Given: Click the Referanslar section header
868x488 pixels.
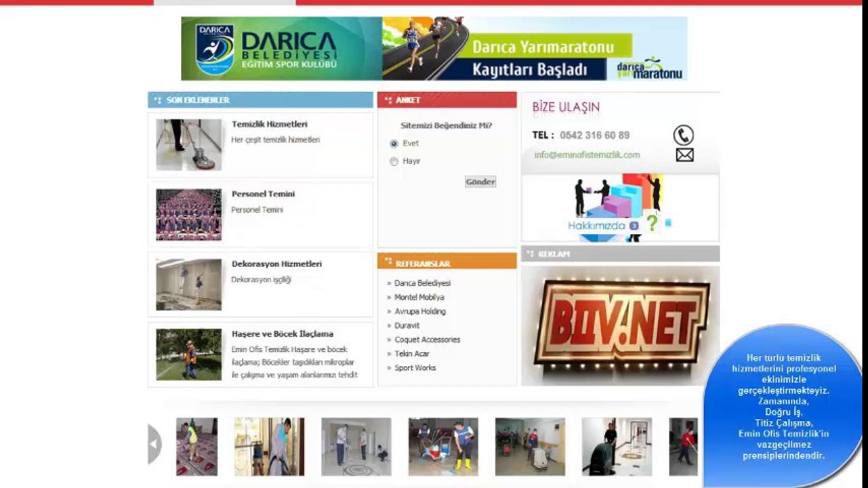Looking at the screenshot, I should coord(447,262).
